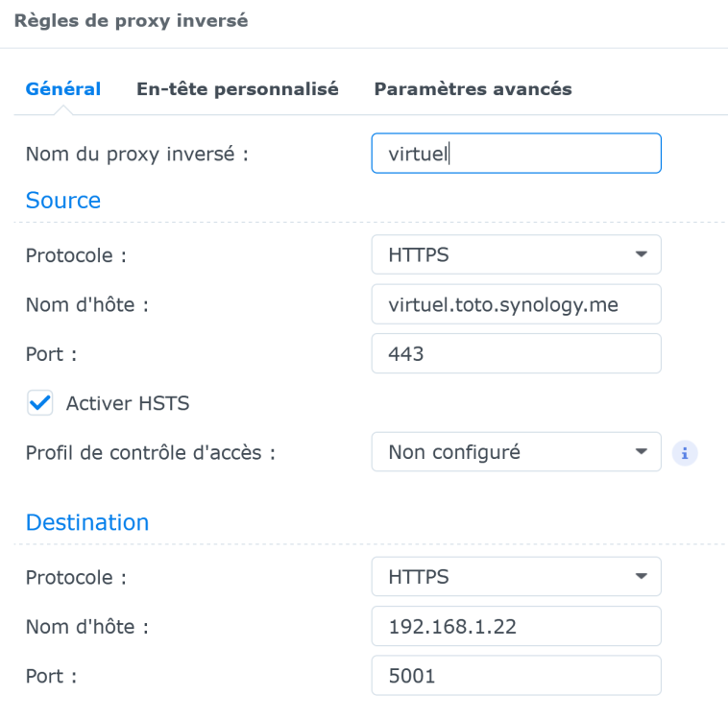Switch to the Général tab

point(63,89)
